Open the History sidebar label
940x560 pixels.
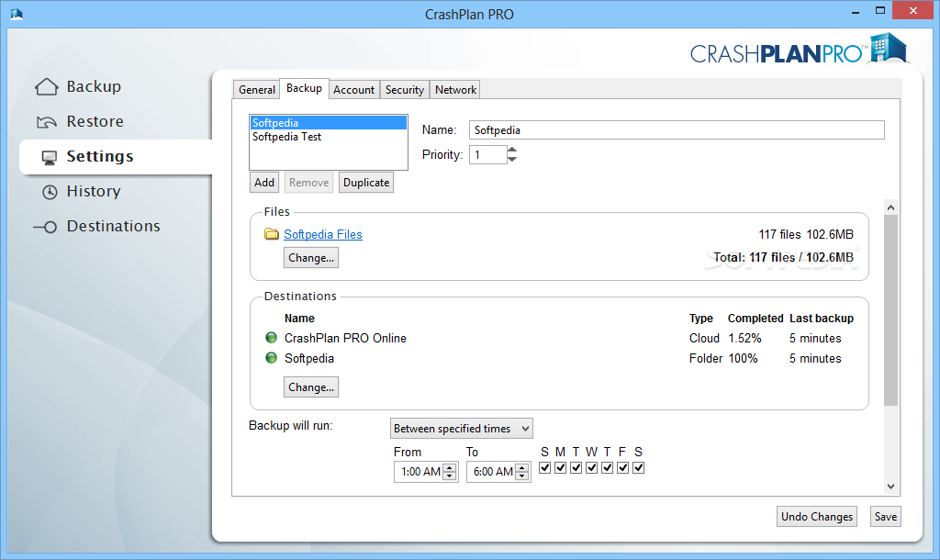point(94,191)
